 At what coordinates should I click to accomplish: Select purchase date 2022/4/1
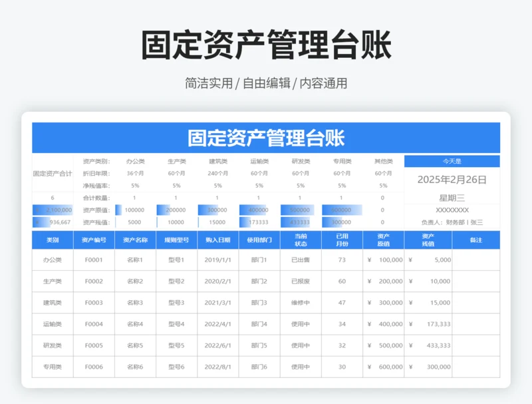tap(218, 324)
